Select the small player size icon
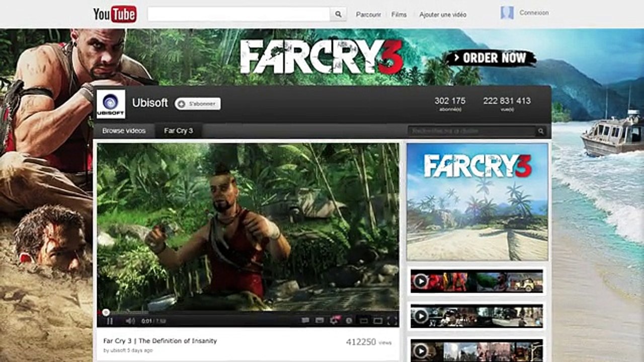This screenshot has width=644, height=362. (x=363, y=321)
